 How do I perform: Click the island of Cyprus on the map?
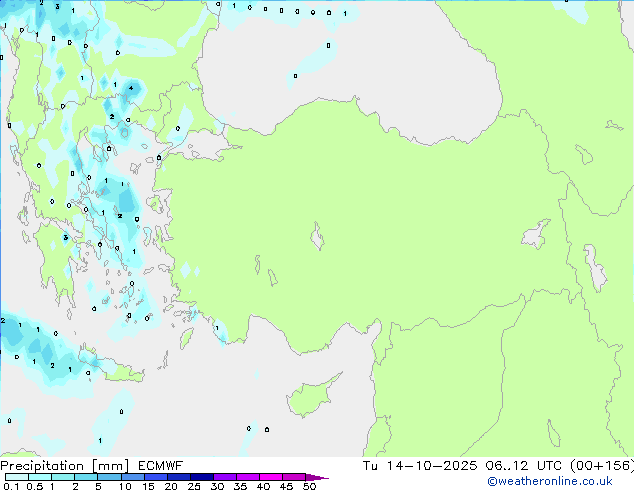311,397
